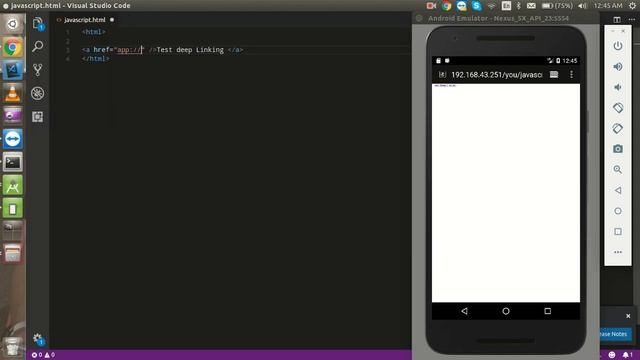Open the Source Control view
The width and height of the screenshot is (640, 360).
[38, 70]
